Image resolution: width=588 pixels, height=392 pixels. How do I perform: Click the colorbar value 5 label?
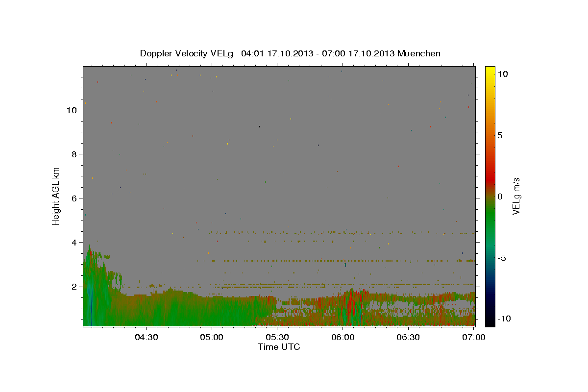pos(500,135)
